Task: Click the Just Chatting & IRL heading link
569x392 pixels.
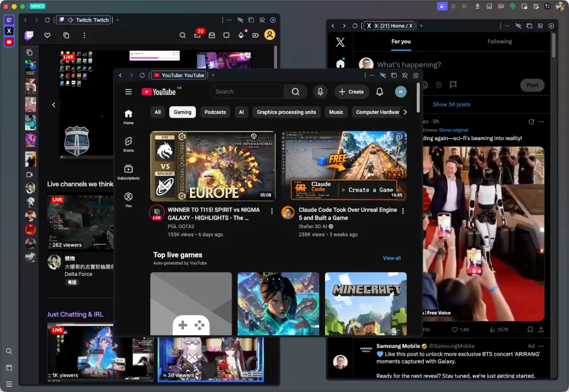Action: point(75,314)
